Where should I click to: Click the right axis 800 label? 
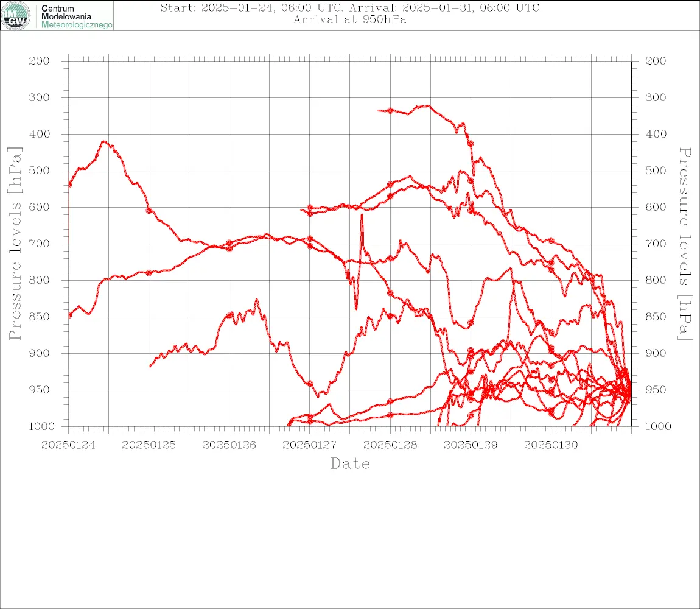pyautogui.click(x=656, y=280)
